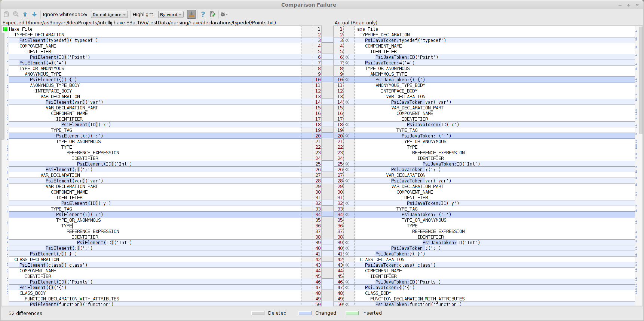Open find with the magnifier icon

(x=16, y=14)
